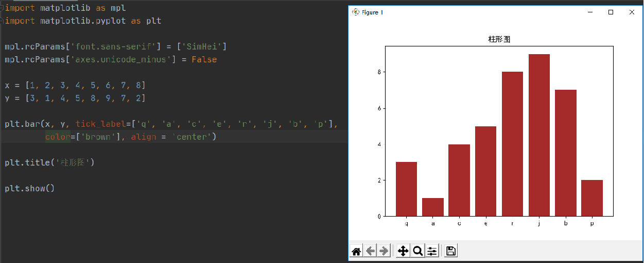The width and height of the screenshot is (644, 263).
Task: Click the chart title 柱形图
Action: click(x=499, y=39)
